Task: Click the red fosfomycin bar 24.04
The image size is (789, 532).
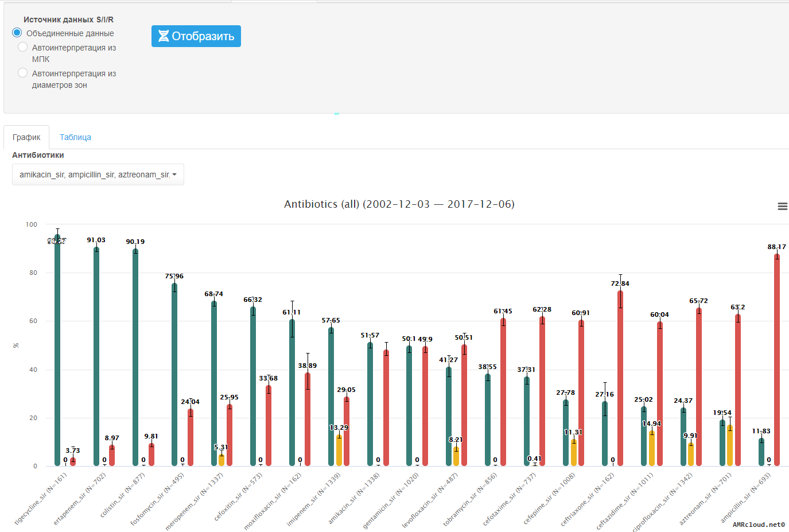Action: tap(191, 437)
